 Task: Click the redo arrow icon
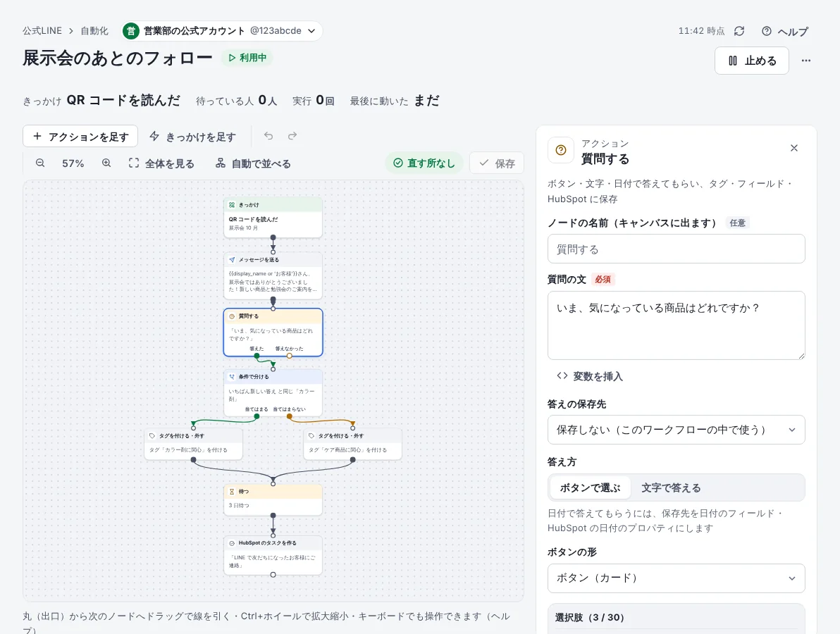pos(292,136)
